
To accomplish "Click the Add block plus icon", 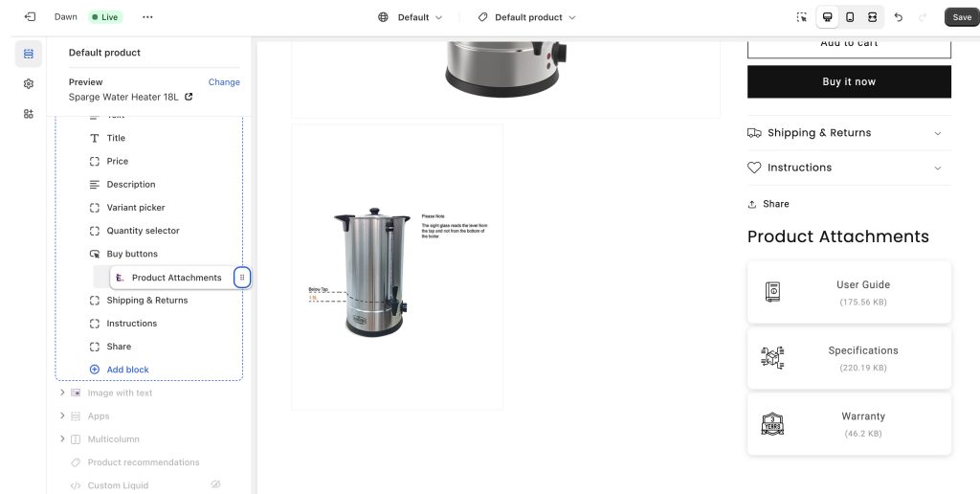I will tap(95, 370).
